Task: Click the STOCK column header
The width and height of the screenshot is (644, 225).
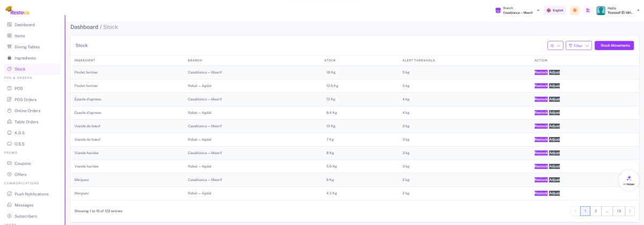Action: tap(330, 60)
